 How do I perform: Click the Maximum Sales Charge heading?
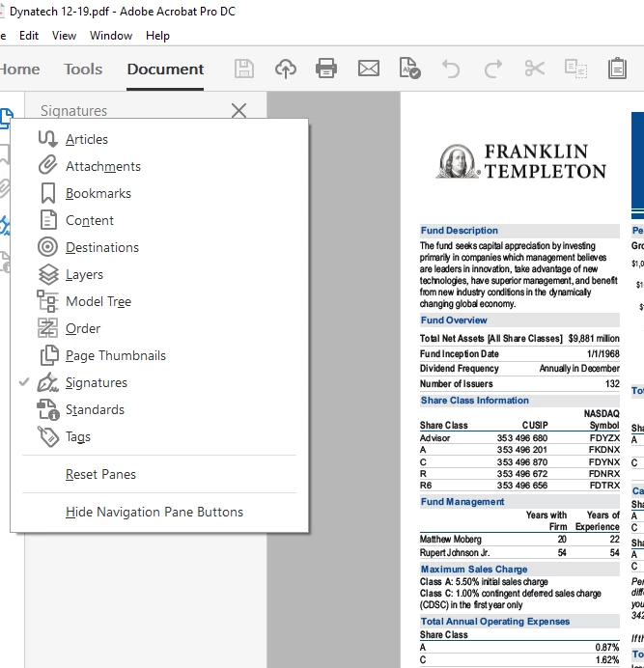point(474,570)
